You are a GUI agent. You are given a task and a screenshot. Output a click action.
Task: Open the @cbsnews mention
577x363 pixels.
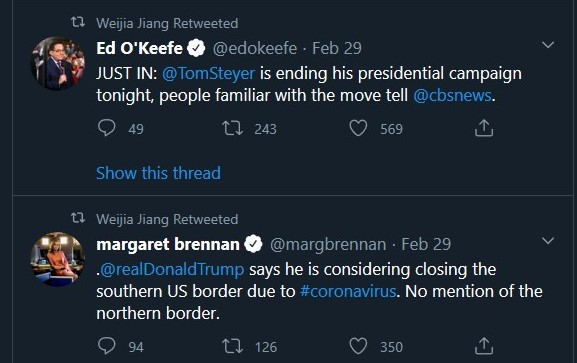(452, 95)
